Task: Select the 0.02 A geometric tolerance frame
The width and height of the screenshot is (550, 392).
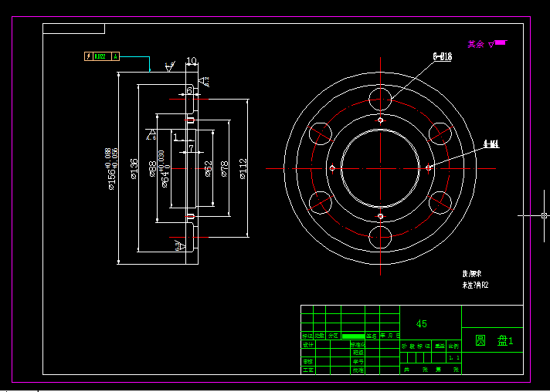Action: click(102, 56)
